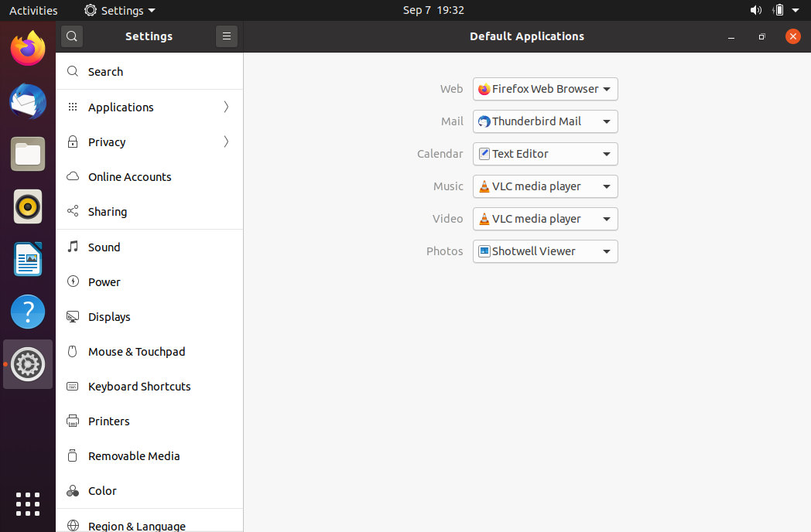Image resolution: width=811 pixels, height=532 pixels.
Task: Open the Settings app menu in top bar
Action: pyautogui.click(x=119, y=10)
